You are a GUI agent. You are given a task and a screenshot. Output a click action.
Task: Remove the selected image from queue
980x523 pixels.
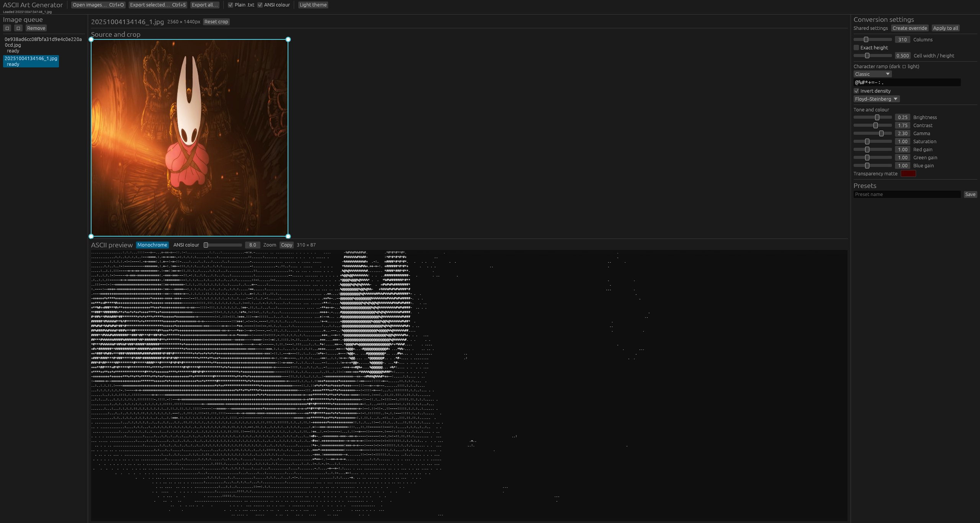point(36,28)
